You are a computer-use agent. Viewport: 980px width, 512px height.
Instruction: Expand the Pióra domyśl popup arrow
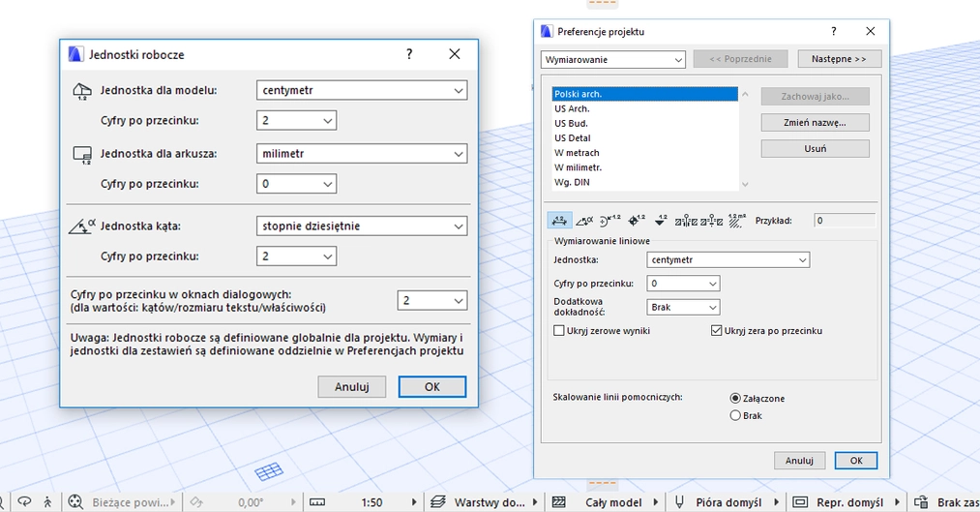click(776, 502)
